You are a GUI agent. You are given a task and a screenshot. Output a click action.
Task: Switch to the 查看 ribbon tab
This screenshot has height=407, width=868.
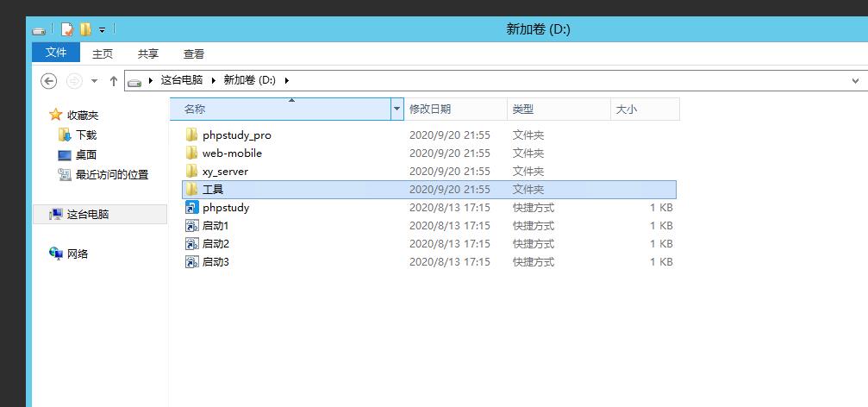(194, 53)
